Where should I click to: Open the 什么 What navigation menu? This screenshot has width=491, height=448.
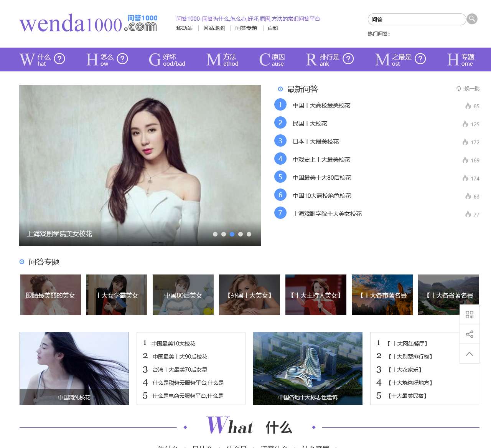42,60
